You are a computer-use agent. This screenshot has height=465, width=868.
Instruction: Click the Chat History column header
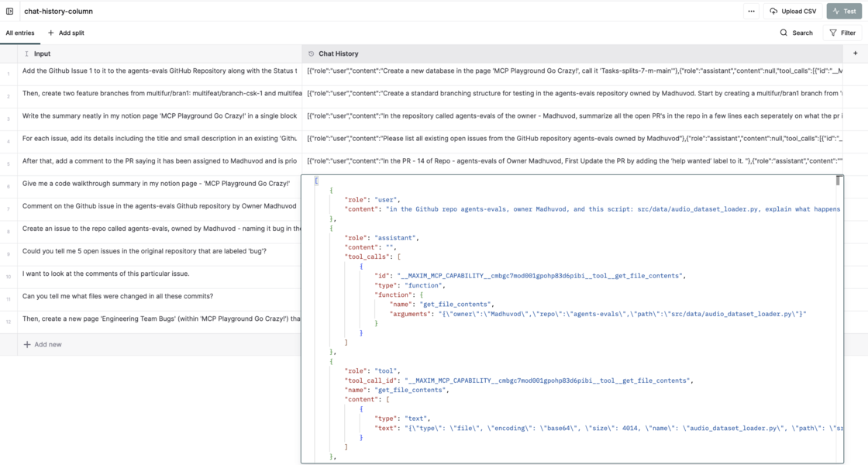pyautogui.click(x=573, y=53)
